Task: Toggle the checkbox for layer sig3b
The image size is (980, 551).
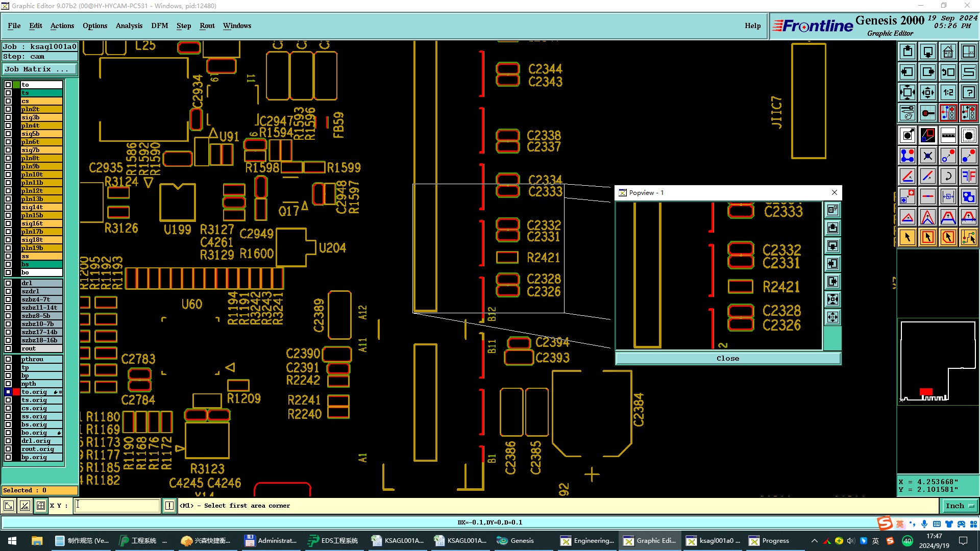Action: (x=8, y=117)
